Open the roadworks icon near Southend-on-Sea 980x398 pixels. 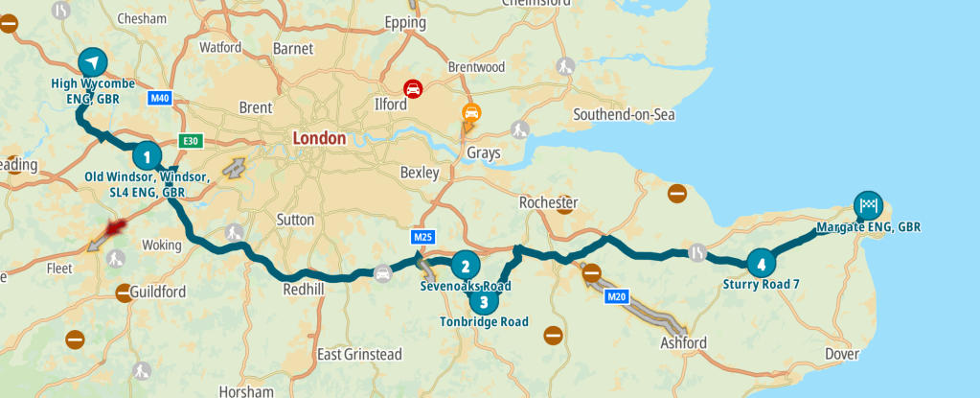pos(520,129)
